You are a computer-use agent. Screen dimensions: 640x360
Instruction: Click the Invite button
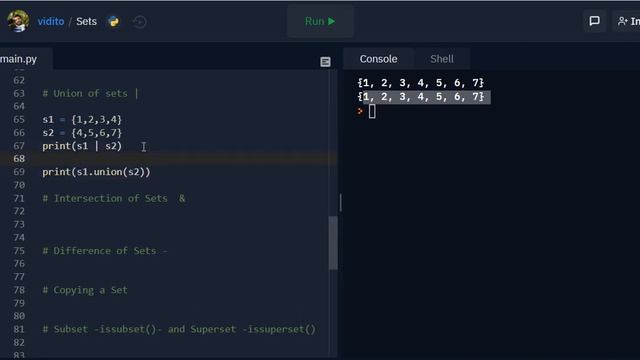pos(628,21)
